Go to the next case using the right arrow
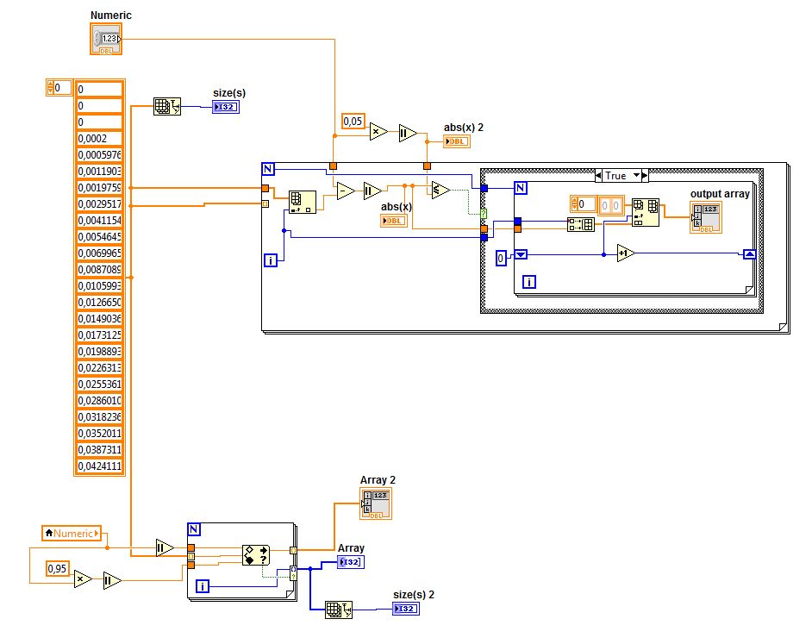The width and height of the screenshot is (812, 644). tap(645, 176)
